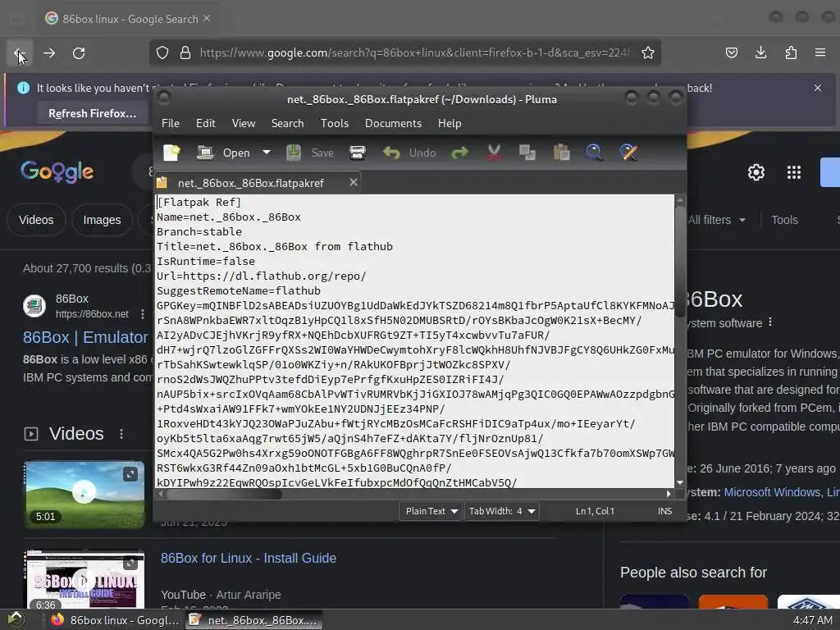
Task: Open the Firefox downloads panel
Action: 760,52
